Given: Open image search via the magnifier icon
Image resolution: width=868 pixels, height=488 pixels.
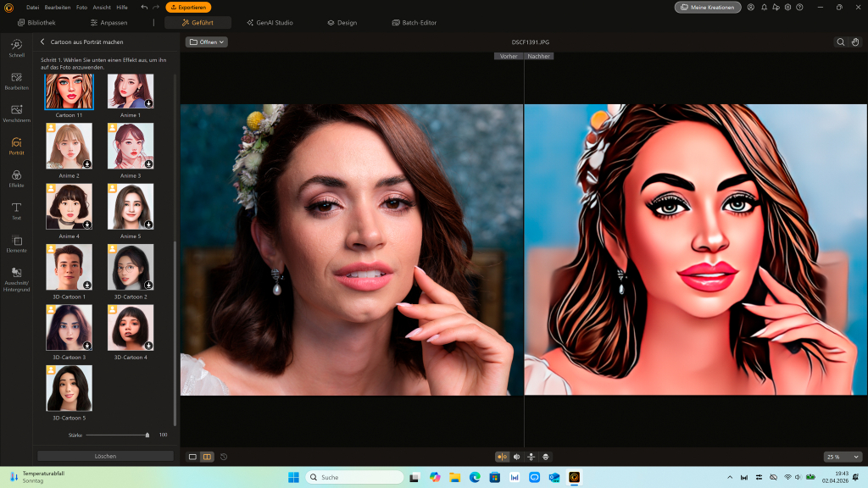Looking at the screenshot, I should 840,41.
